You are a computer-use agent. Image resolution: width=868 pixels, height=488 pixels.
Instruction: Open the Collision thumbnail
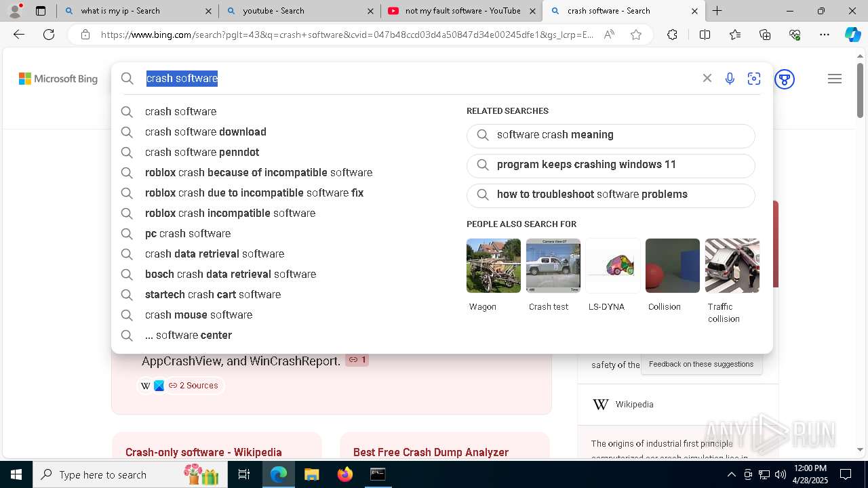pyautogui.click(x=673, y=266)
